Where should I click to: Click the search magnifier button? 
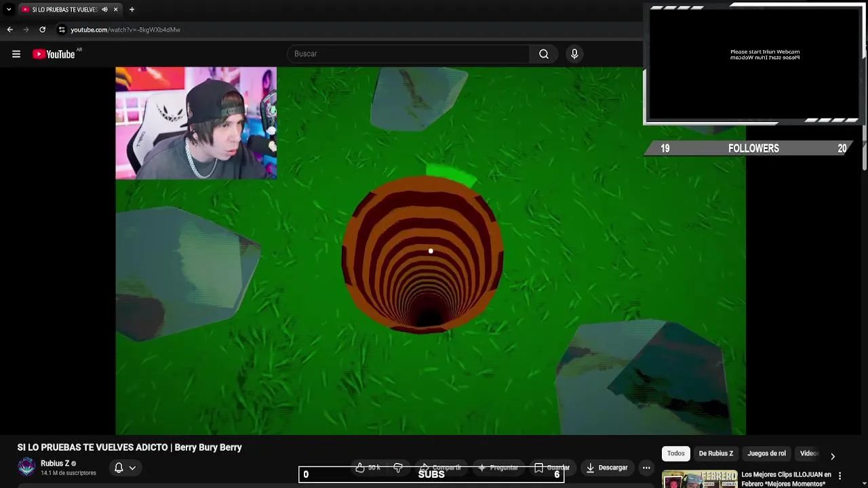tap(544, 54)
